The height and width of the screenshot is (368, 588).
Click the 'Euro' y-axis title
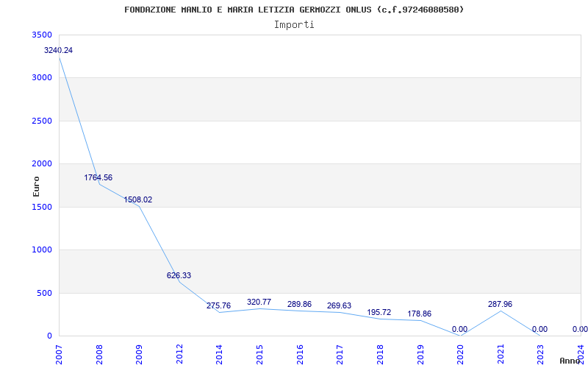pos(36,187)
